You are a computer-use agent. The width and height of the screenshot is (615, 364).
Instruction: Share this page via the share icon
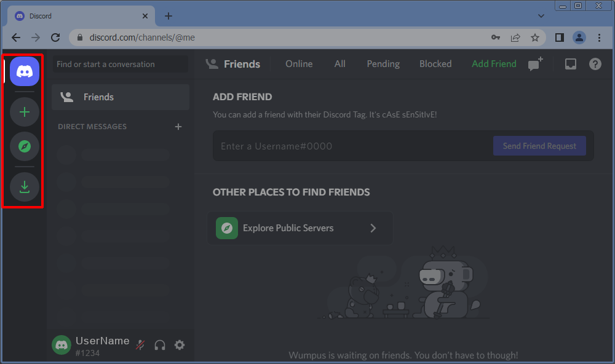click(515, 38)
